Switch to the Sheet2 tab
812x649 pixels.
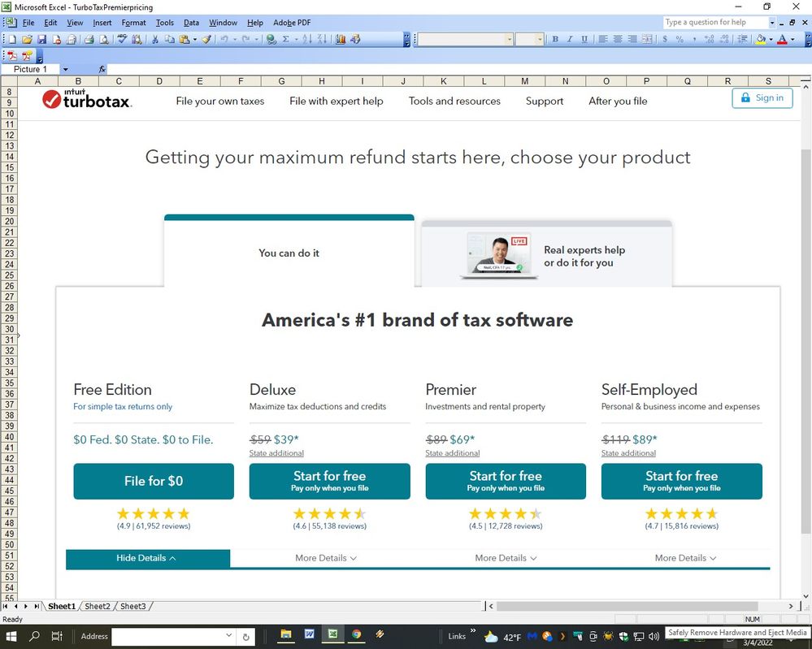click(98, 606)
